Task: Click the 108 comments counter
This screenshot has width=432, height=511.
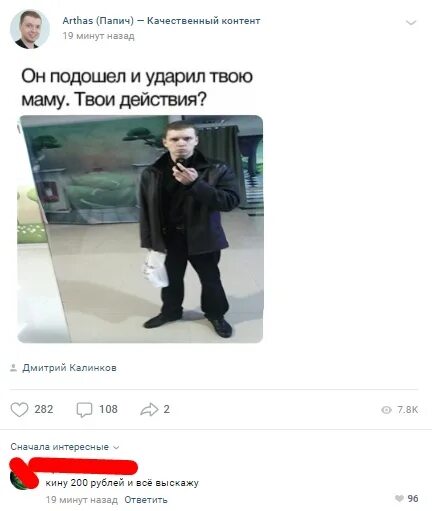Action: coord(108,409)
